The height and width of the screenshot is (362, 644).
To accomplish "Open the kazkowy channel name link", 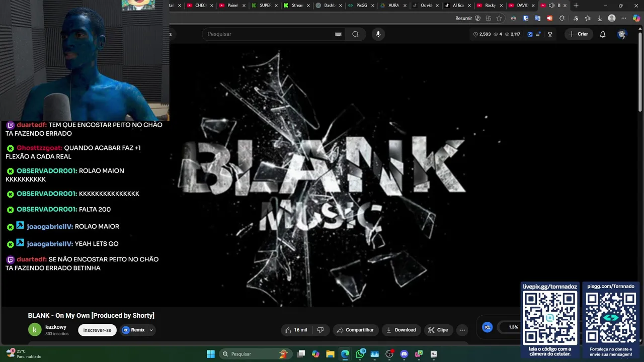I will 56,327.
